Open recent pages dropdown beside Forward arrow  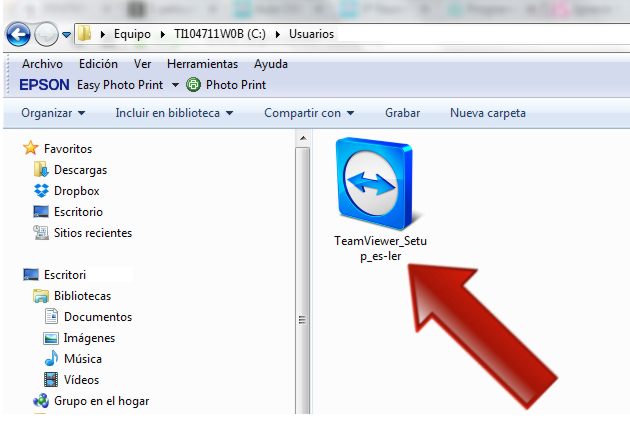67,35
